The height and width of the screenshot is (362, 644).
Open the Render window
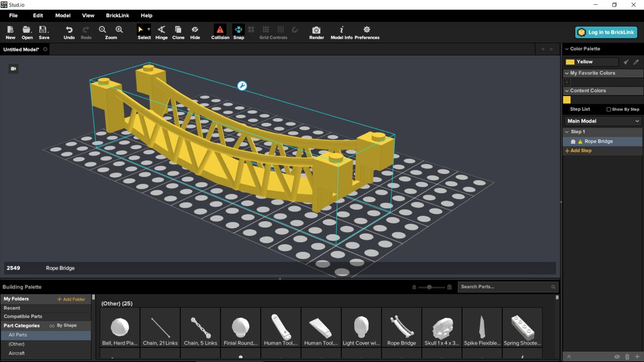coord(316,31)
